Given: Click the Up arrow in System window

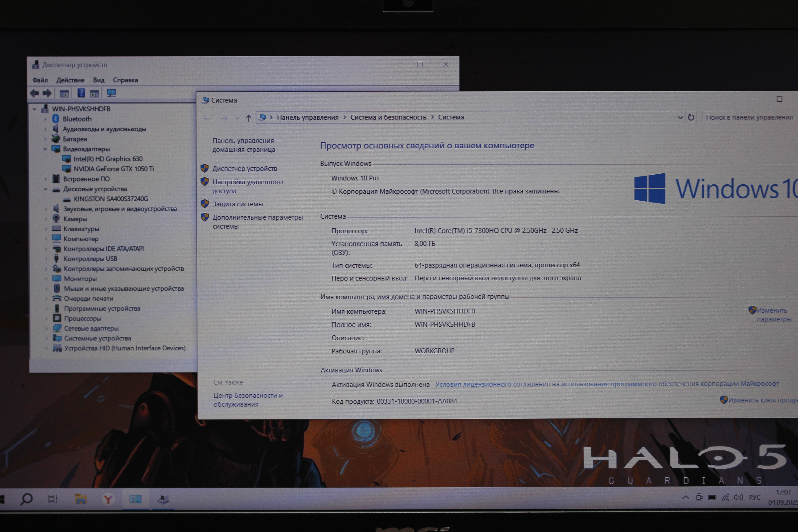Looking at the screenshot, I should (249, 118).
